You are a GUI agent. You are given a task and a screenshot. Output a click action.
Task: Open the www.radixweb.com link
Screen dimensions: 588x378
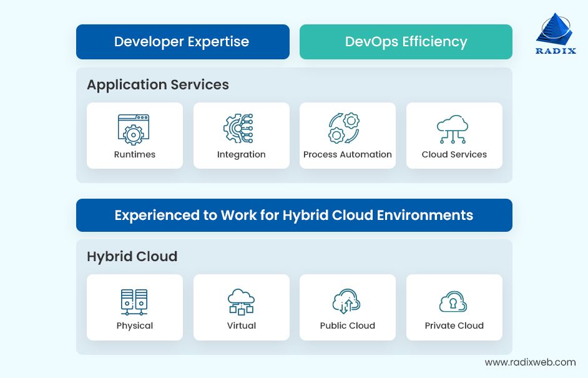[530, 362]
